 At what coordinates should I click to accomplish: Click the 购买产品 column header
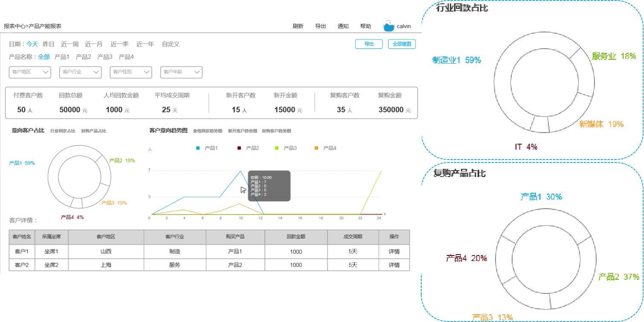[235, 237]
